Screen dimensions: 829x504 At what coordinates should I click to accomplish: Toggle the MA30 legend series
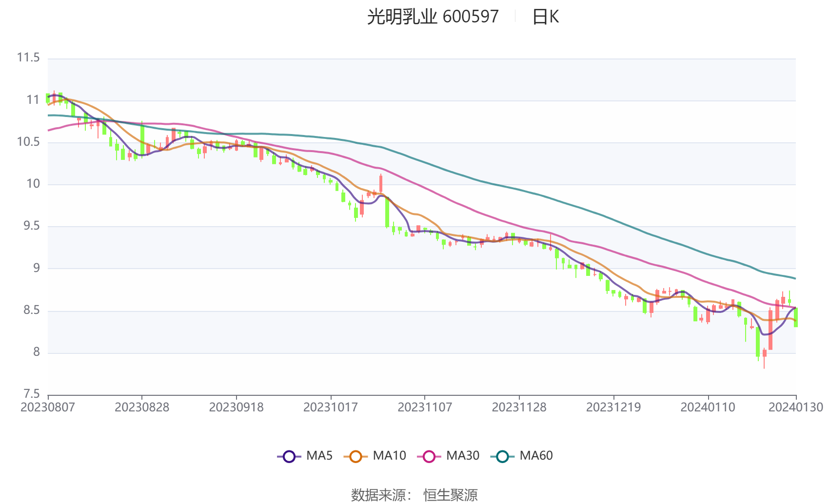(448, 456)
